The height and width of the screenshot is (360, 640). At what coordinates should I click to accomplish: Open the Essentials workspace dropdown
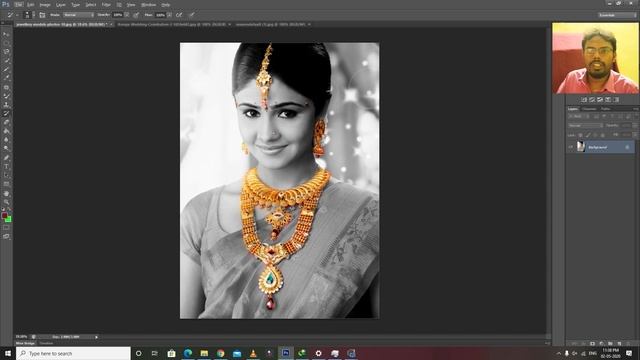[617, 15]
